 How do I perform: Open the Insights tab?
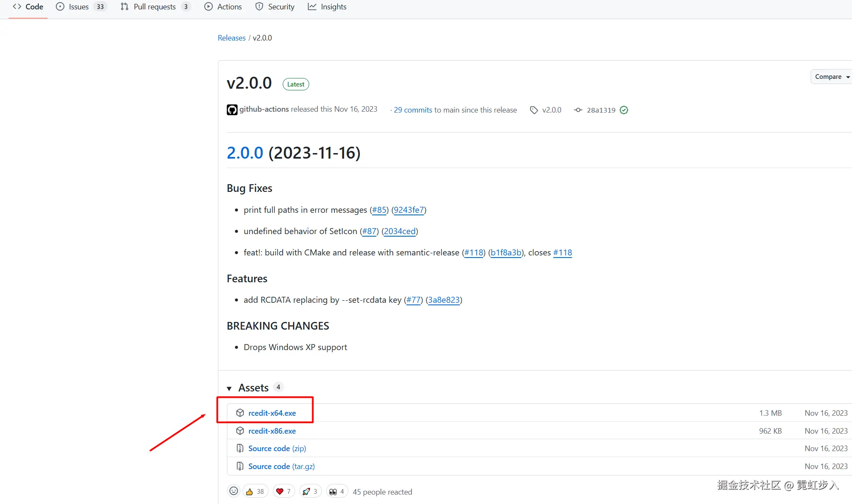(x=327, y=7)
